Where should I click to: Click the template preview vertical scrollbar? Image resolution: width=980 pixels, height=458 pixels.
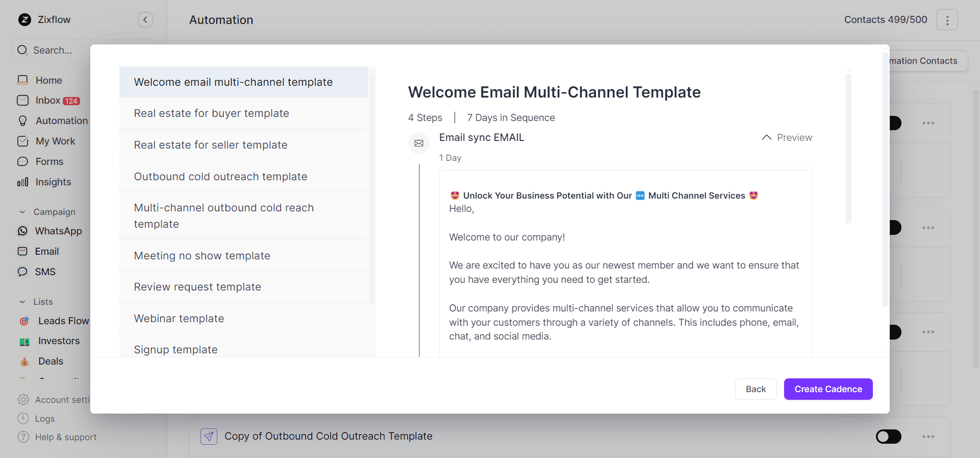848,148
